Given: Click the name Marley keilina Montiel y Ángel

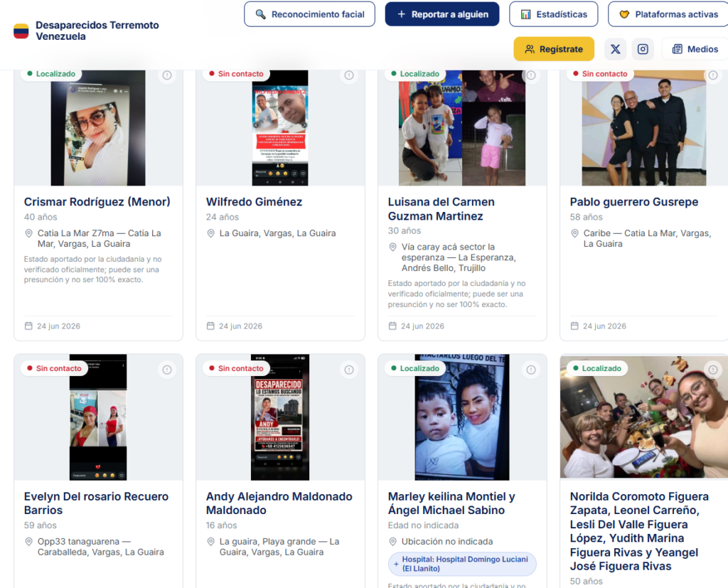Looking at the screenshot, I should coord(451,503).
